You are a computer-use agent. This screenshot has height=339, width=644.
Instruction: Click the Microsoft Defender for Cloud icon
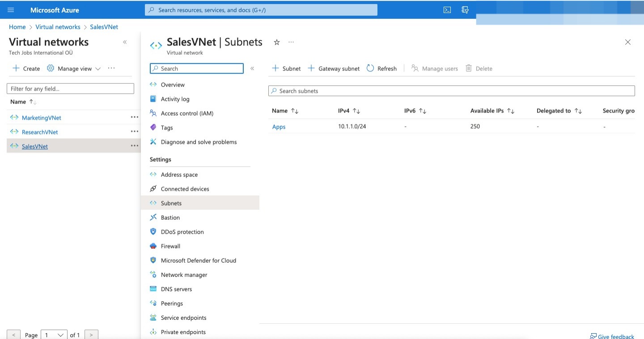(153, 260)
